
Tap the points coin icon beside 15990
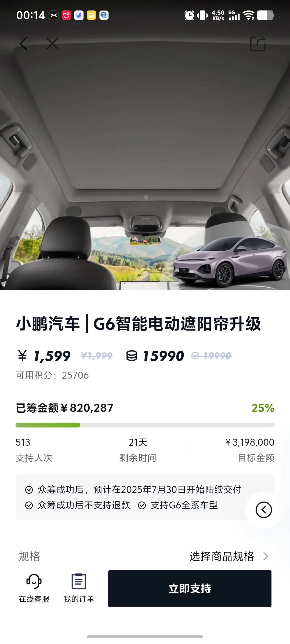pos(132,356)
